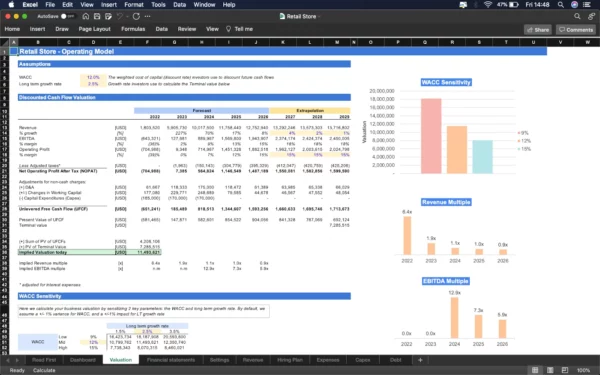Open the Window menu in menu bar
Viewport: 600px width, 375px height.
point(204,5)
